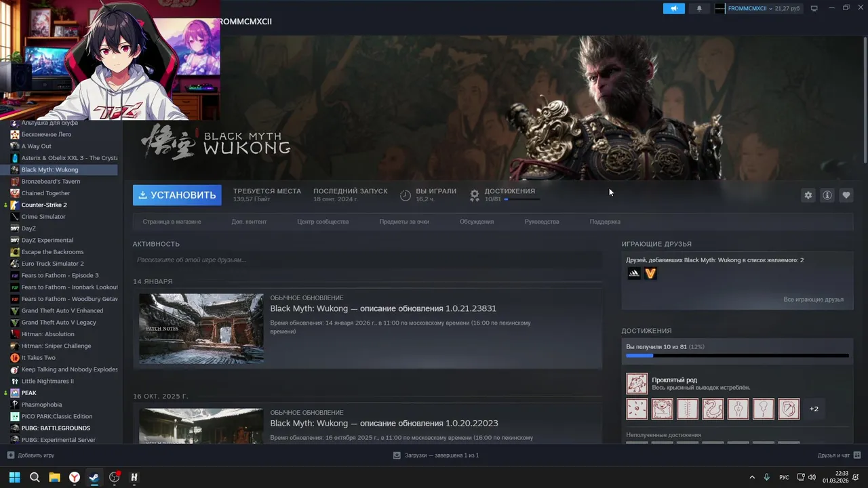This screenshot has height=488, width=868.
Task: Open the Руководства tab
Action: pyautogui.click(x=542, y=222)
